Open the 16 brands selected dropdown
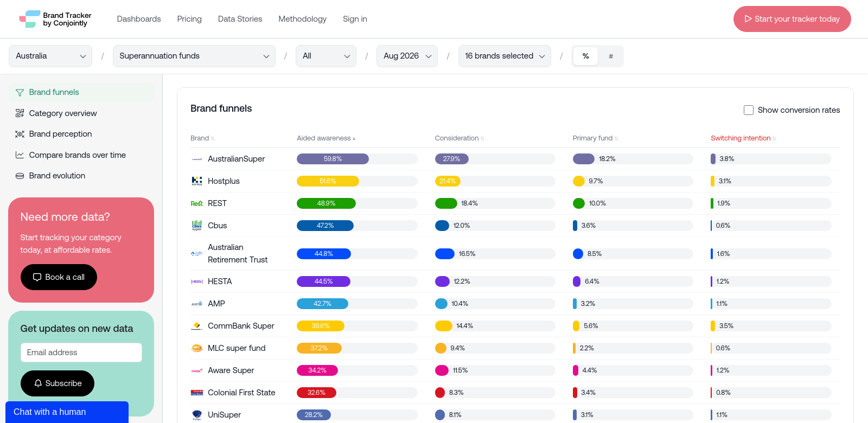Image resolution: width=868 pixels, height=423 pixels. 505,56
